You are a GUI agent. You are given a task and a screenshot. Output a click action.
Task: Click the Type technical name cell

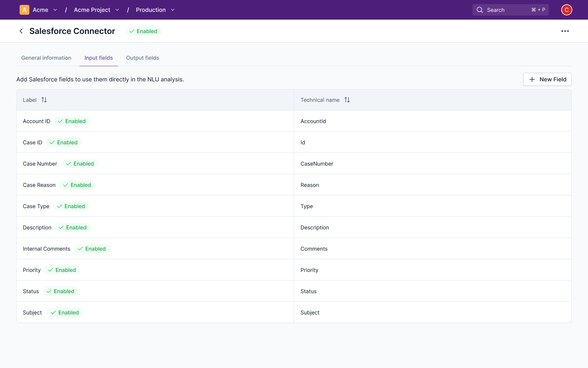coord(432,206)
